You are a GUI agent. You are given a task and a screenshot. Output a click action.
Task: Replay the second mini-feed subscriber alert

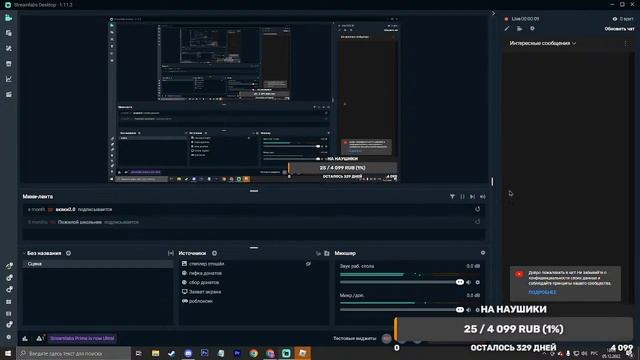(477, 222)
